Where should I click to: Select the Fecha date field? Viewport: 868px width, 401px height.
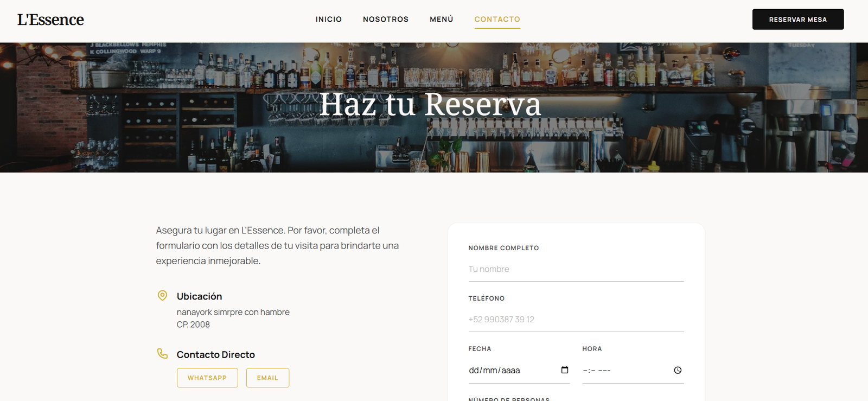coord(519,371)
